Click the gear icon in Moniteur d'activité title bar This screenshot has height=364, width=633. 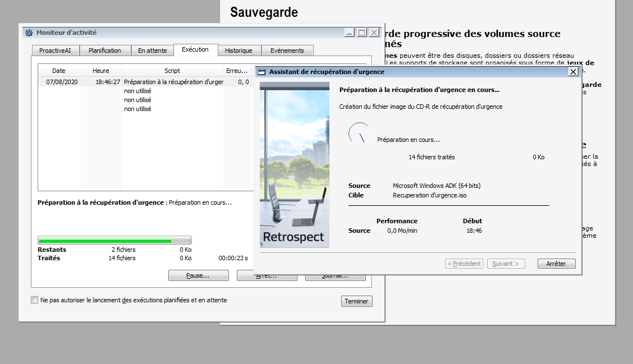tap(29, 33)
